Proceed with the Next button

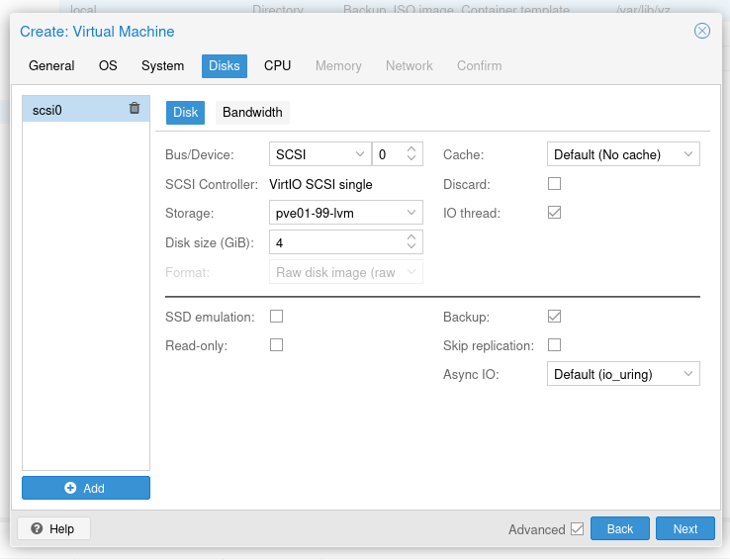pos(684,528)
